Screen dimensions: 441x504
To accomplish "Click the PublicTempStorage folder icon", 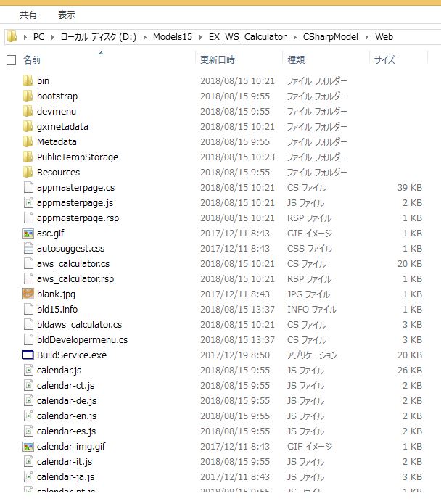I will coord(28,157).
